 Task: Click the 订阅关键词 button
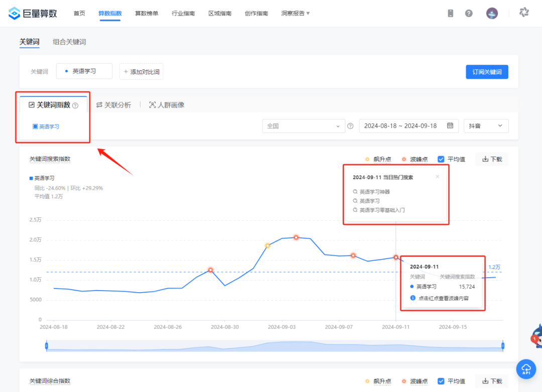[x=486, y=72]
